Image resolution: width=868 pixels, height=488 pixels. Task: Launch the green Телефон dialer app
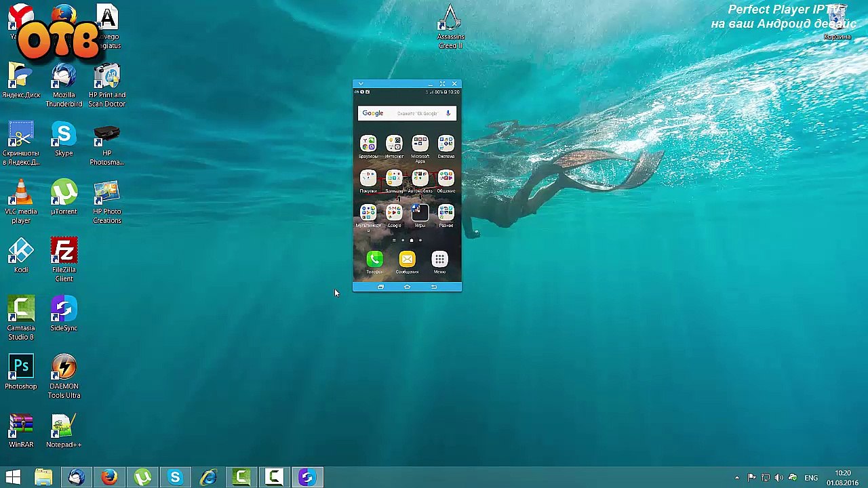coord(374,262)
